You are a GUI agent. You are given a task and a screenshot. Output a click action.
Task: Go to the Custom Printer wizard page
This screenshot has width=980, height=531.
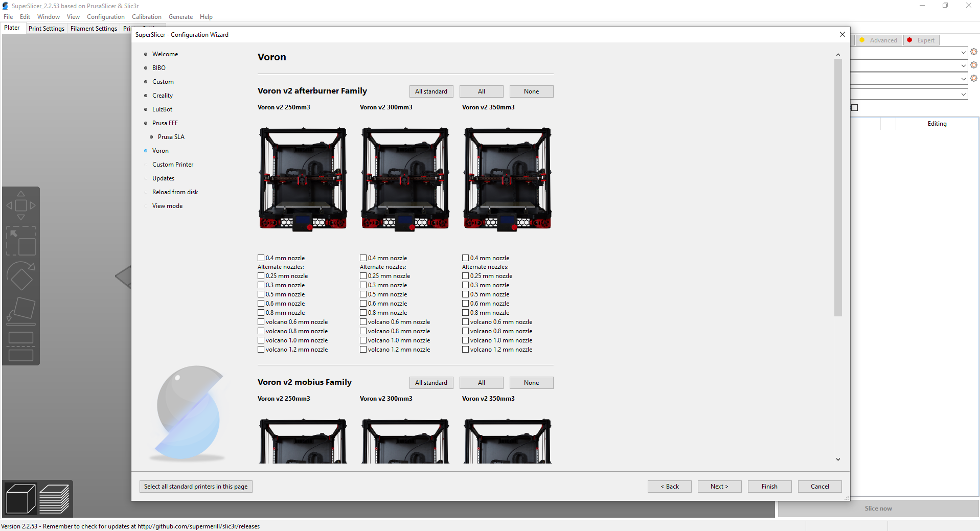[x=173, y=165]
